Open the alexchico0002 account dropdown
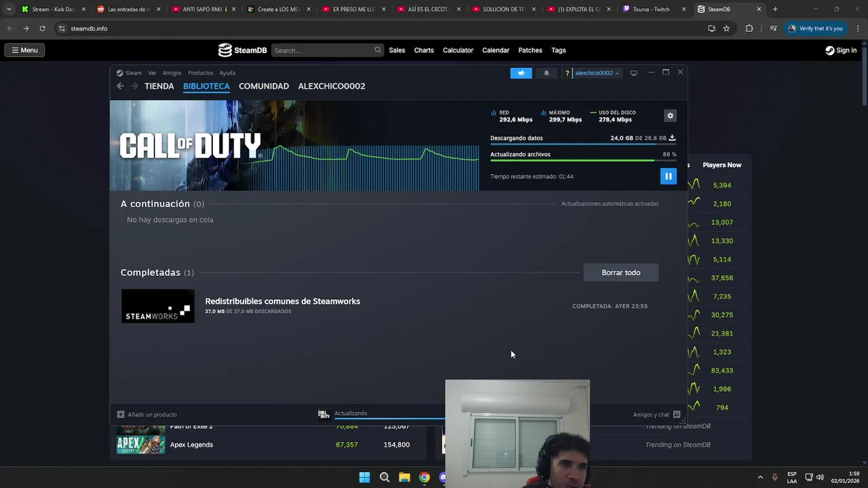The height and width of the screenshot is (488, 868). (x=597, y=73)
